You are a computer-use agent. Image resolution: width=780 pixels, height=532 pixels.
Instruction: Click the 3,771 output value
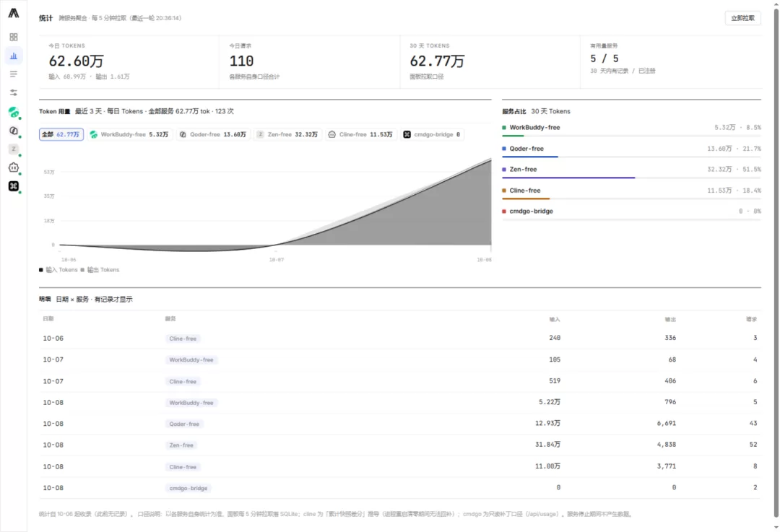667,466
